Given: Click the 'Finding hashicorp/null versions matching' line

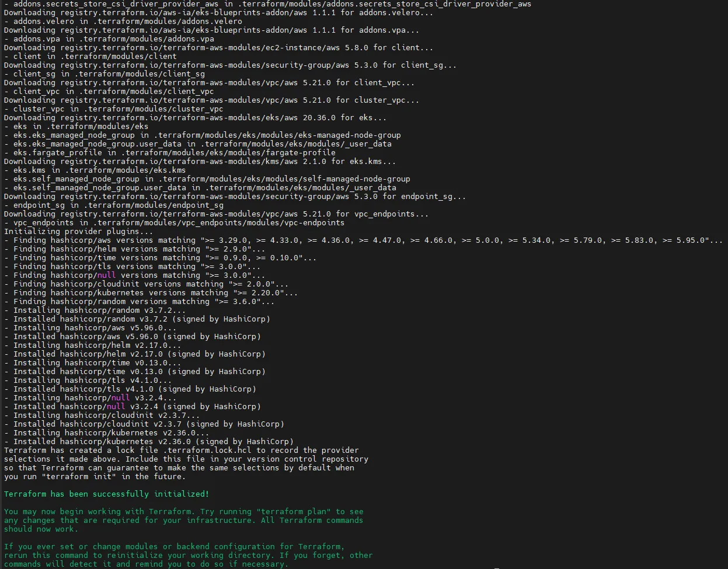Looking at the screenshot, I should click(135, 275).
